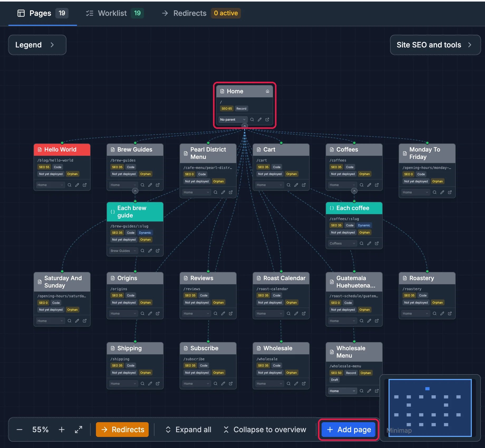Click search icon on Guatemala Huehuetenango card

362,321
